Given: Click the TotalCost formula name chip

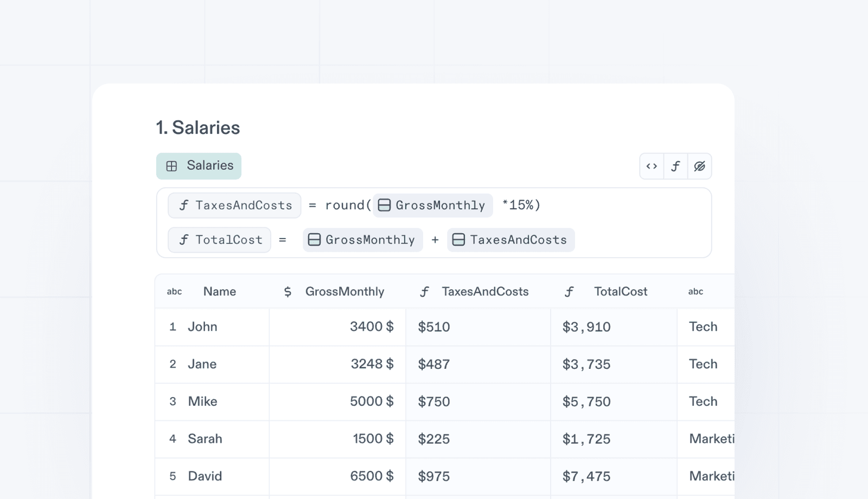Looking at the screenshot, I should coord(219,240).
